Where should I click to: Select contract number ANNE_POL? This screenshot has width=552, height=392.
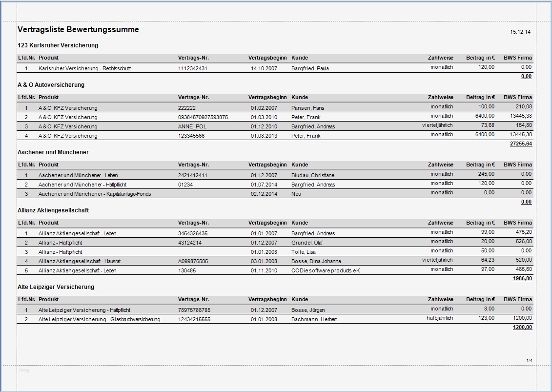pyautogui.click(x=192, y=126)
